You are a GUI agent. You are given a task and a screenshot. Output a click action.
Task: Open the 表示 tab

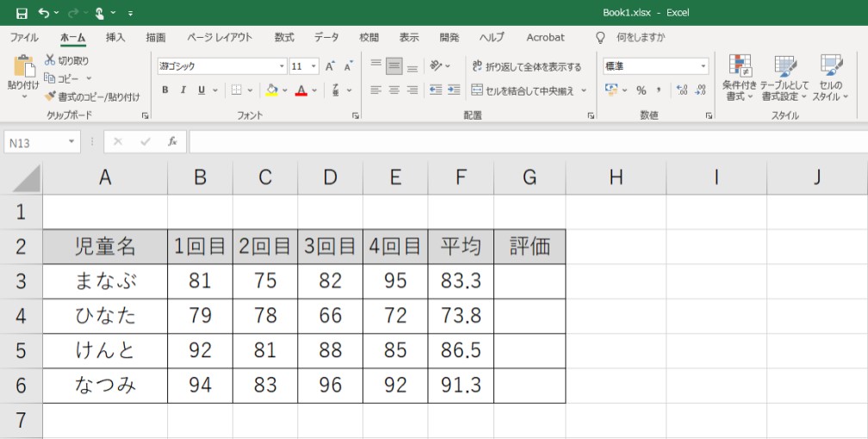[409, 38]
